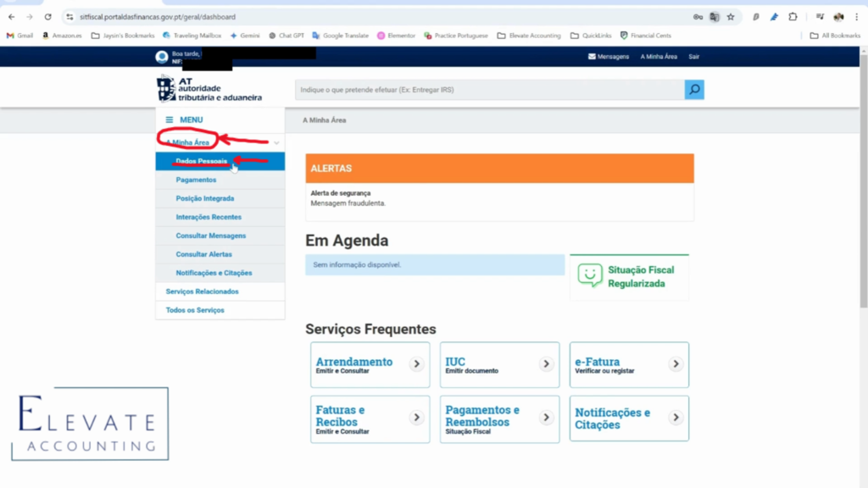Click the blue search magnifier button

(693, 89)
